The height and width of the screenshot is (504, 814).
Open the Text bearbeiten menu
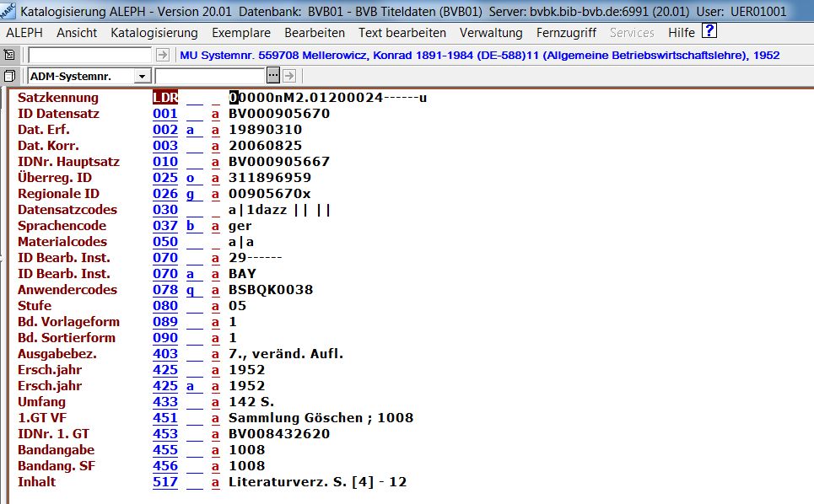(x=402, y=33)
